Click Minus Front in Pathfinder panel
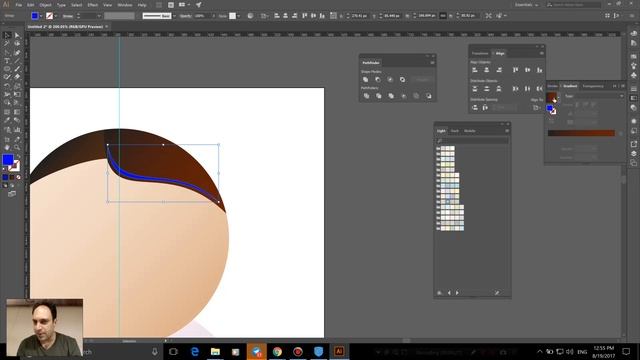 (378, 80)
